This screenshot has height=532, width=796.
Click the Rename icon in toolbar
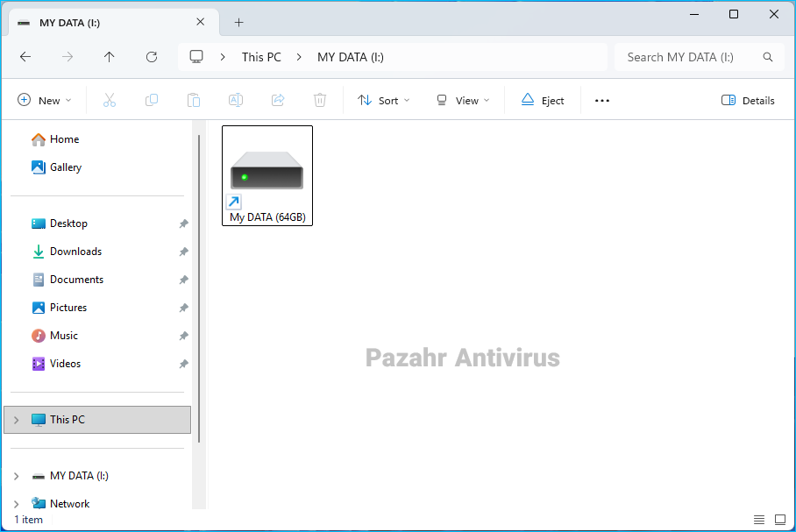pos(236,100)
